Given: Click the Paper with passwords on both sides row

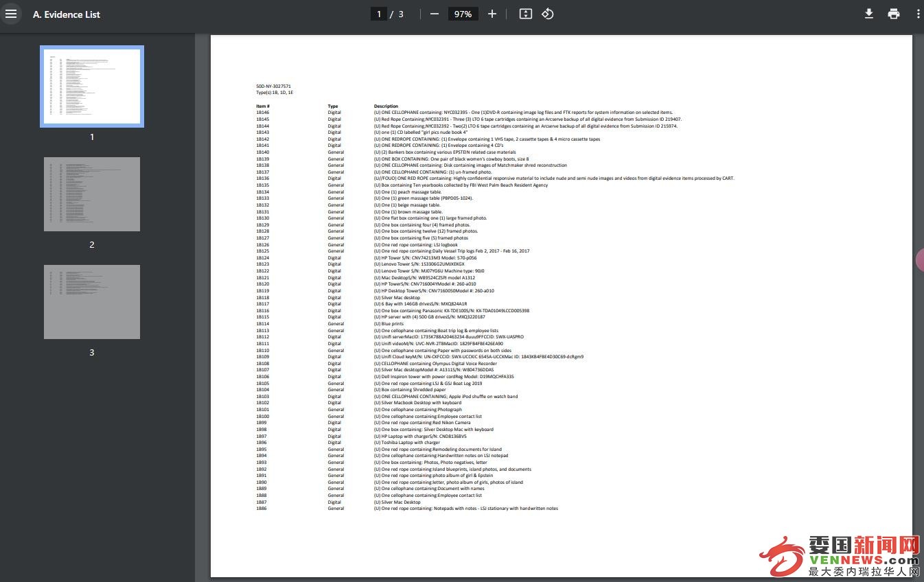Looking at the screenshot, I should pos(442,351).
